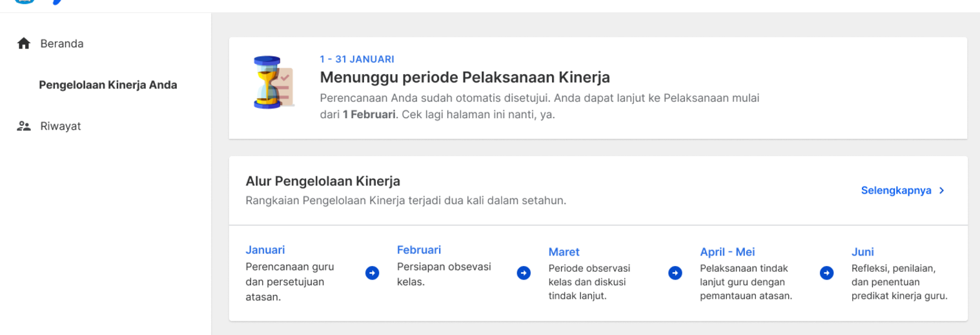Select the Maret step title

point(564,252)
